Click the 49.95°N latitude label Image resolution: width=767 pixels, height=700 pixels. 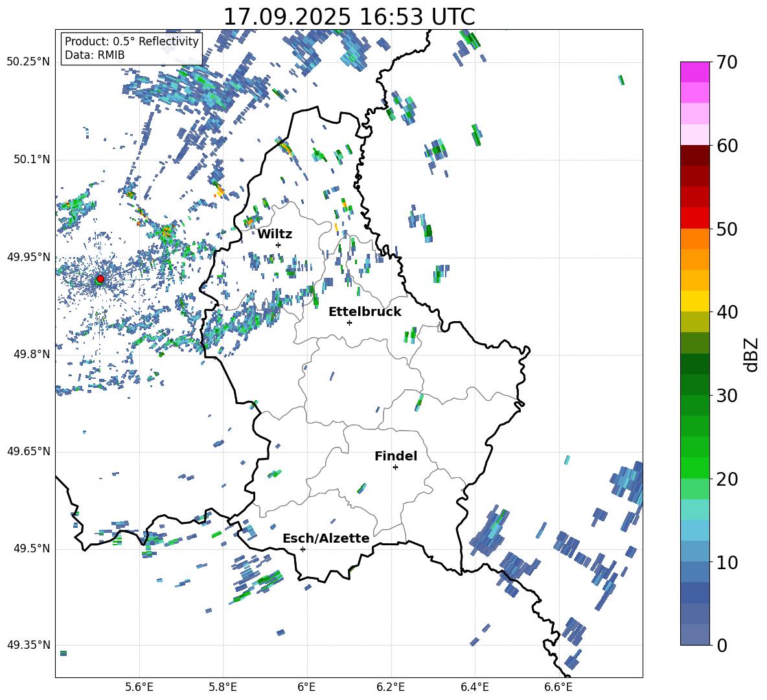(29, 257)
